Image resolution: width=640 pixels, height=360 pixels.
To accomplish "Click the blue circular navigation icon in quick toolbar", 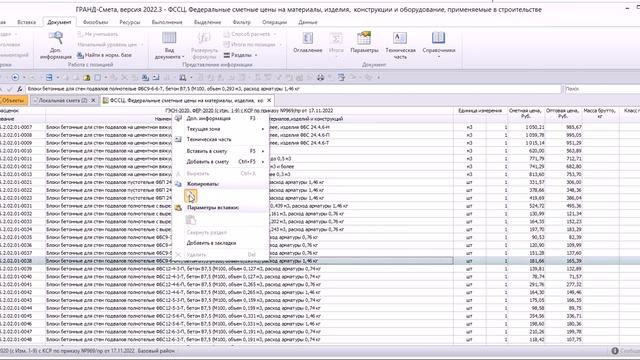I will pyautogui.click(x=15, y=77).
